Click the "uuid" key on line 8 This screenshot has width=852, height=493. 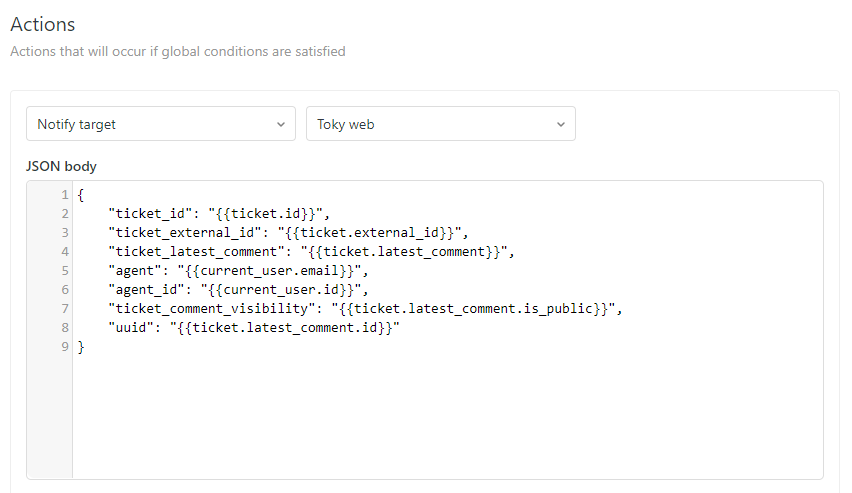133,327
